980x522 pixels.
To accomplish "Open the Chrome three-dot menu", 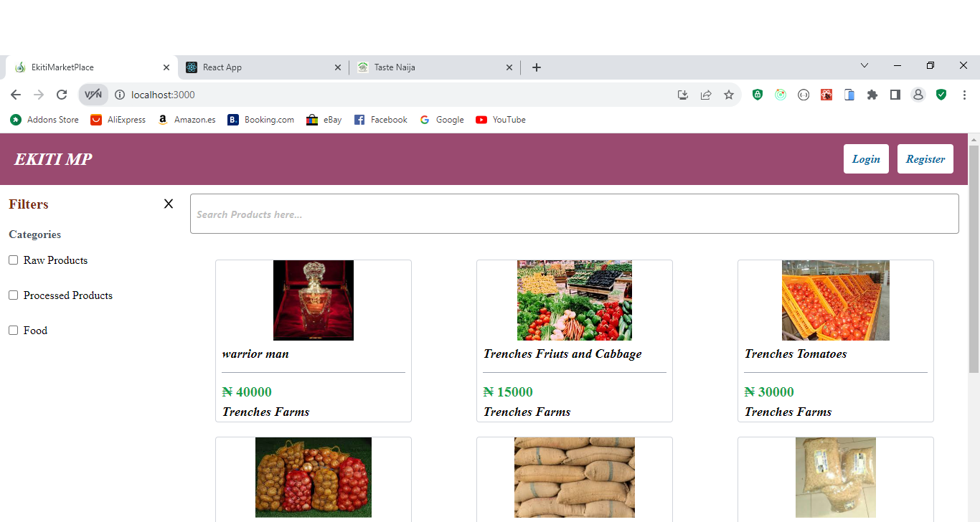I will point(964,95).
